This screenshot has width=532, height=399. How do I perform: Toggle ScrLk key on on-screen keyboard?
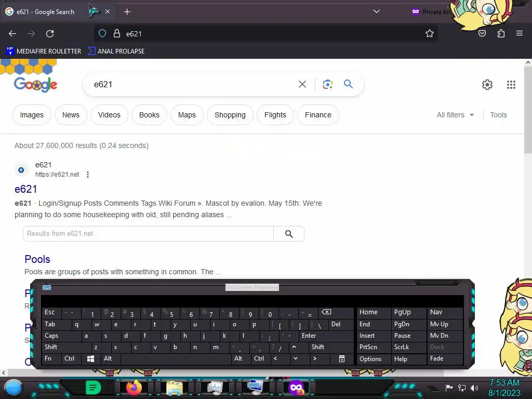click(x=408, y=347)
